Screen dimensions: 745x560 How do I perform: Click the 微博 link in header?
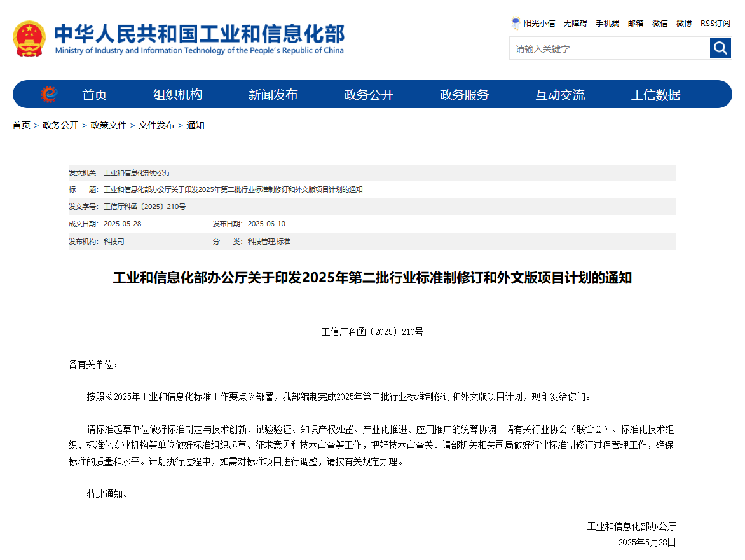tap(684, 24)
